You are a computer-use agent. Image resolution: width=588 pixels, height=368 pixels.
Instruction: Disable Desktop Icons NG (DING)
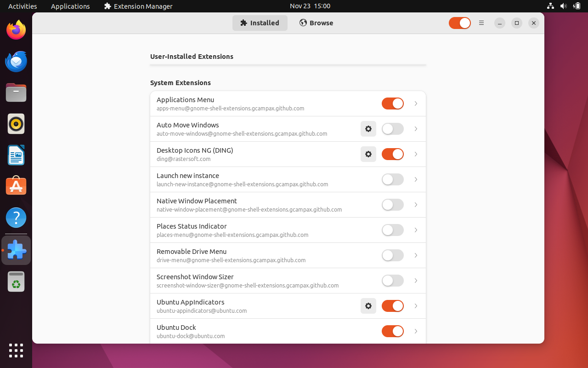(x=393, y=154)
